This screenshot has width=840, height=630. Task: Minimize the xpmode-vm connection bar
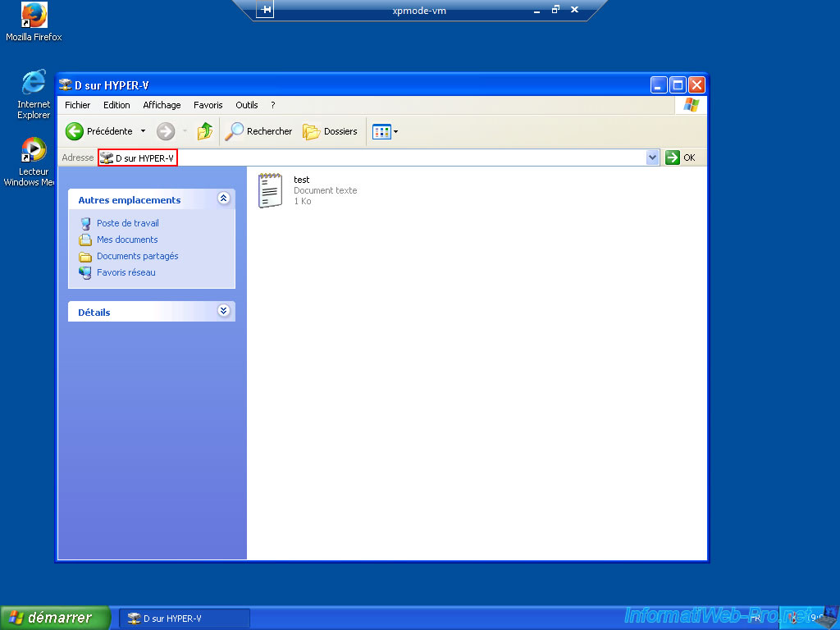(x=536, y=10)
